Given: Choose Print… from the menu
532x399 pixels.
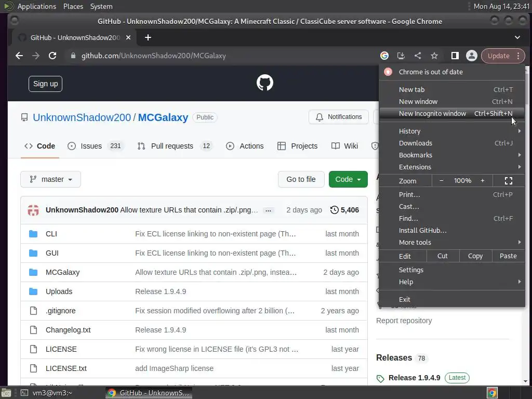Looking at the screenshot, I should 451,195.
